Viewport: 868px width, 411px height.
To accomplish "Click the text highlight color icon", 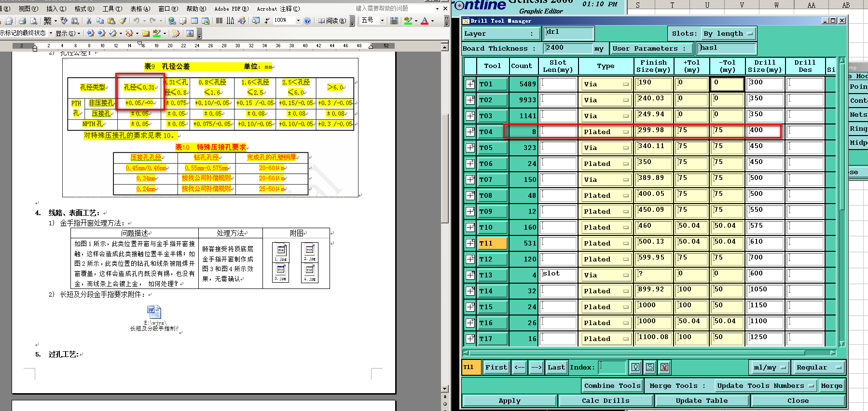I will point(408,21).
